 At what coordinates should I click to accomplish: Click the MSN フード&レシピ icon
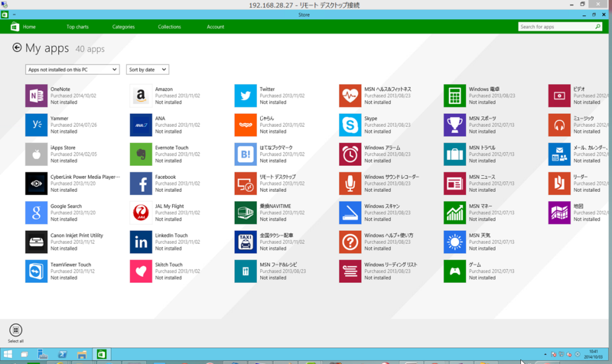pyautogui.click(x=246, y=271)
